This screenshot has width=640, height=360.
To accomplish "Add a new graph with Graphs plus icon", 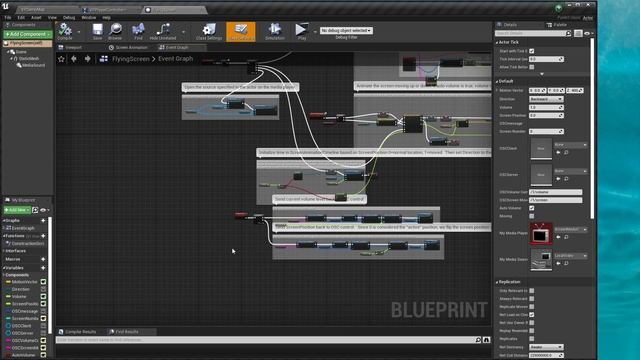I will [x=43, y=220].
